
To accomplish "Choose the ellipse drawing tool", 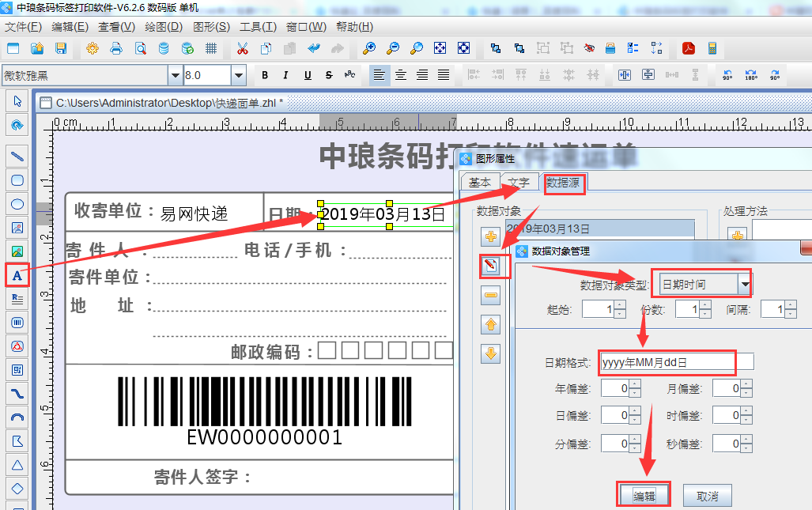I will [x=17, y=204].
